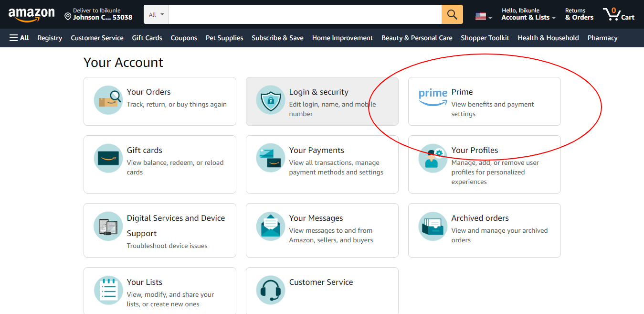Open the Your Payments card title
The height and width of the screenshot is (314, 644).
click(317, 150)
